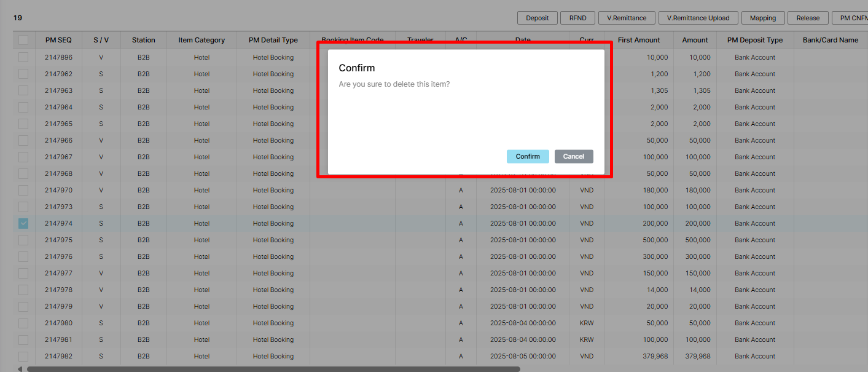Image resolution: width=868 pixels, height=372 pixels.
Task: Select PM SEQ cell 2147975
Action: 58,240
